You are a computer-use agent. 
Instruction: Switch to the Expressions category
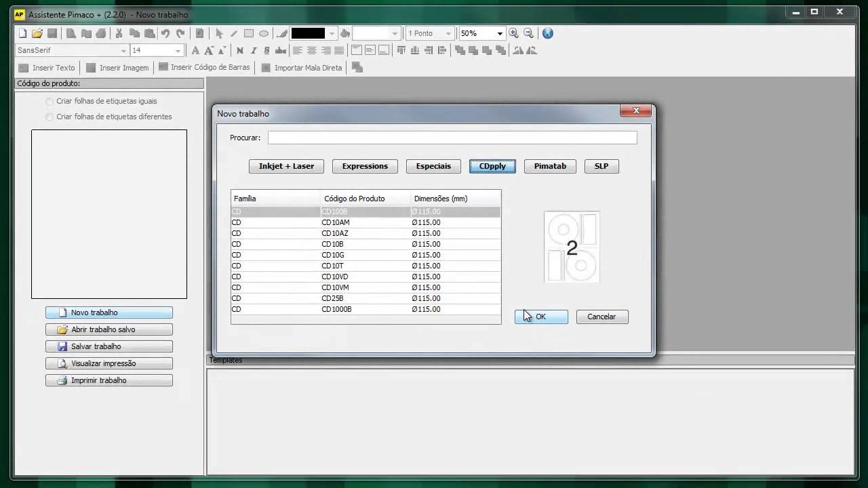pyautogui.click(x=365, y=166)
